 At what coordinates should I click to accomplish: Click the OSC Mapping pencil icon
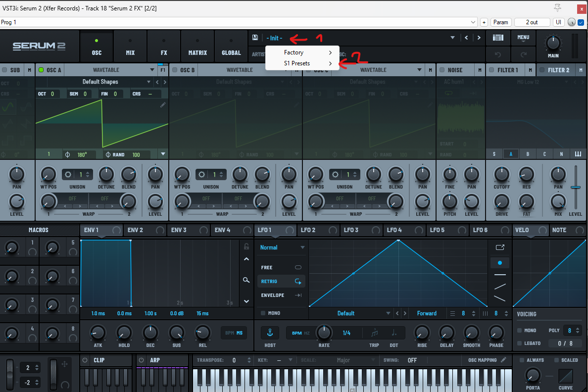(503, 360)
